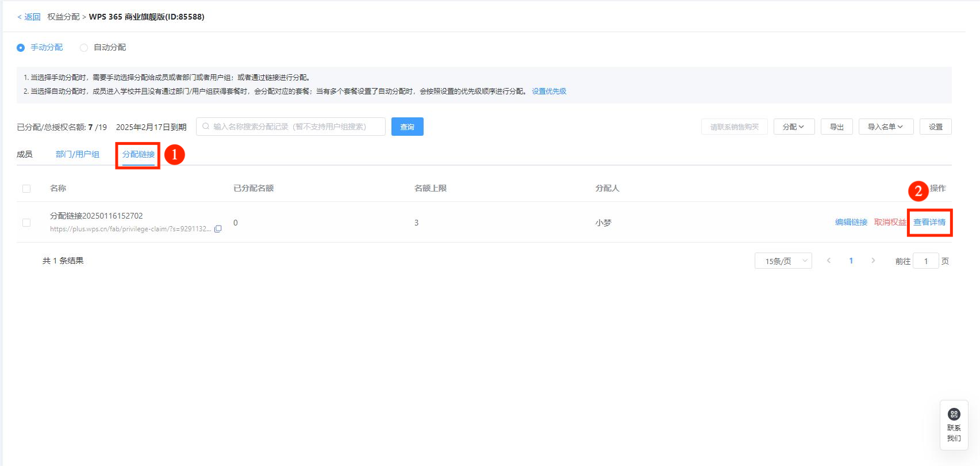Image resolution: width=980 pixels, height=466 pixels.
Task: Check the 分配链接20250116152702 row checkbox
Action: (x=26, y=223)
